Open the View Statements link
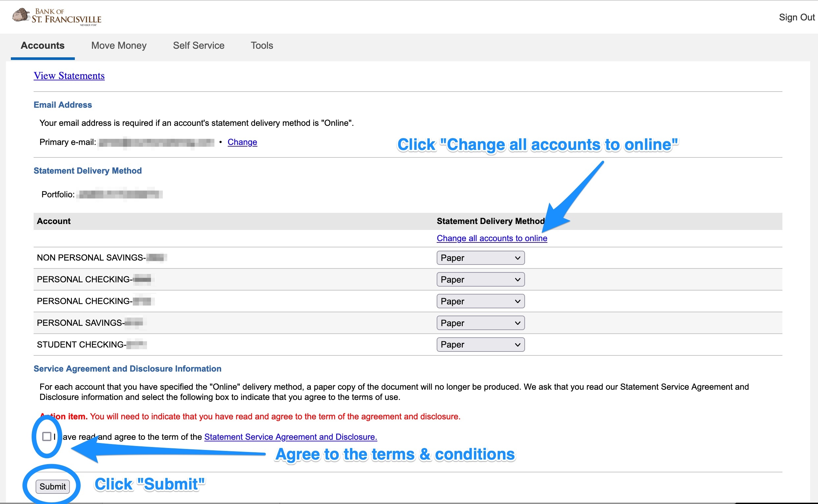This screenshot has width=818, height=504. coord(69,76)
